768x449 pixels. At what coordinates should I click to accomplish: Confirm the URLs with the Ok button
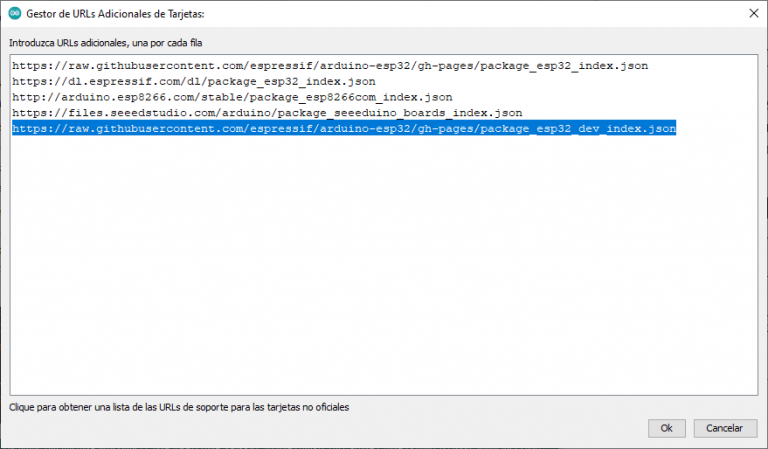click(x=666, y=427)
